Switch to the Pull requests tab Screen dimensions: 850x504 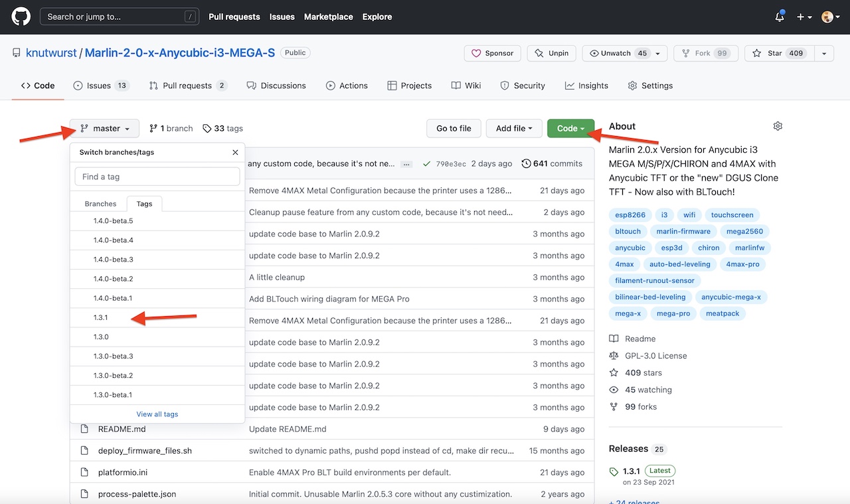point(188,86)
